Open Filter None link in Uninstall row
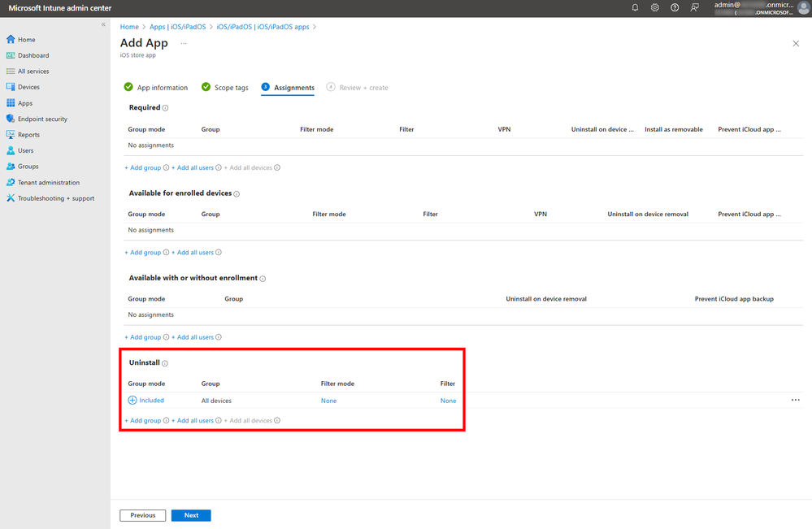 coord(449,401)
